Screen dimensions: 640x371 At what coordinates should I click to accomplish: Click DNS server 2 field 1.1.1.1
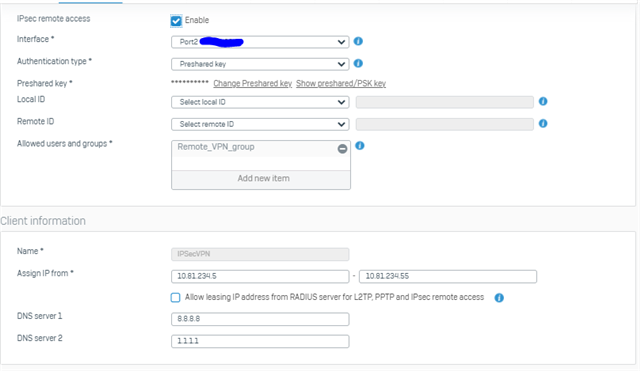(x=260, y=341)
